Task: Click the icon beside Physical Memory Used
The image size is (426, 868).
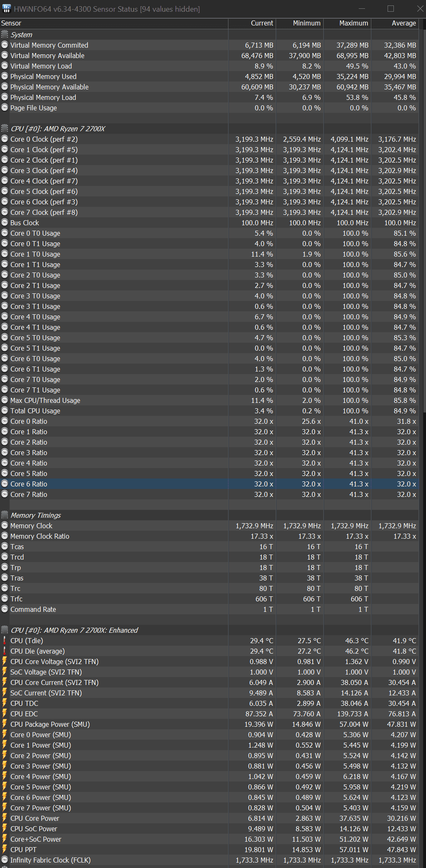Action: [x=5, y=76]
